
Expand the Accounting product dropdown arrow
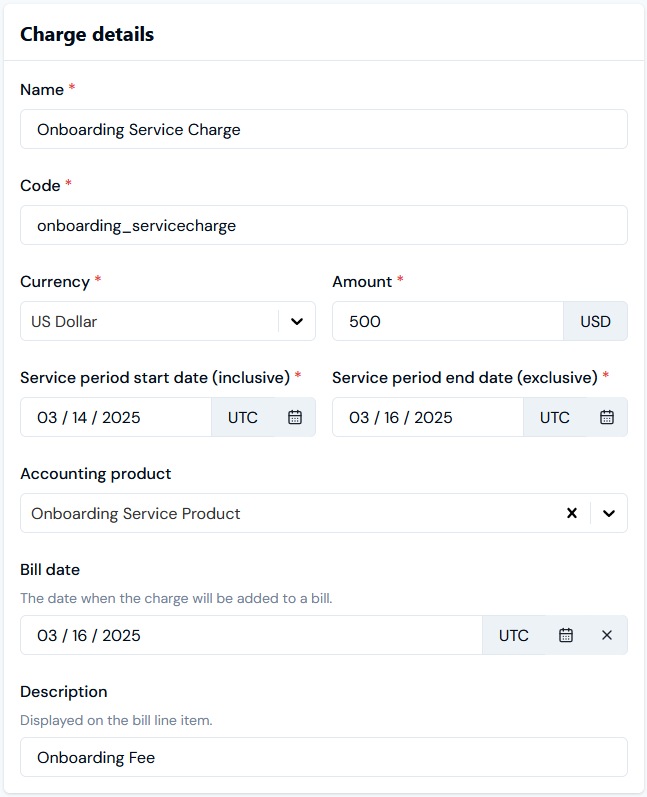click(x=609, y=513)
